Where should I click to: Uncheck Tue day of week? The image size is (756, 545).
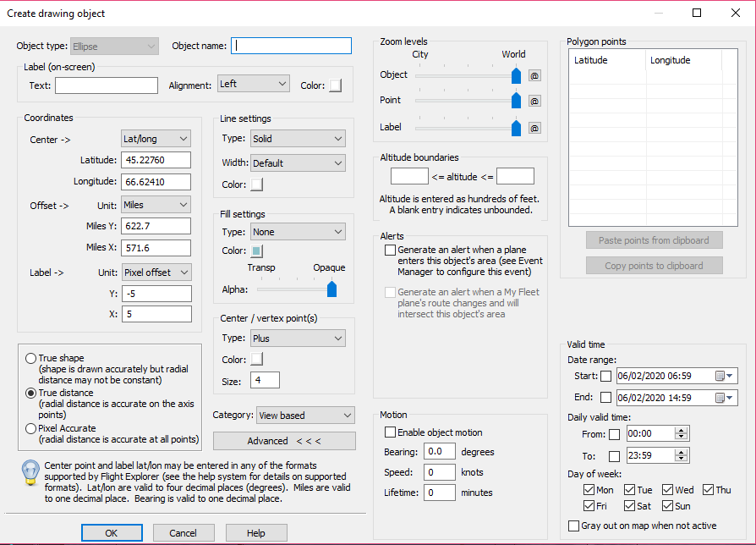tap(630, 490)
